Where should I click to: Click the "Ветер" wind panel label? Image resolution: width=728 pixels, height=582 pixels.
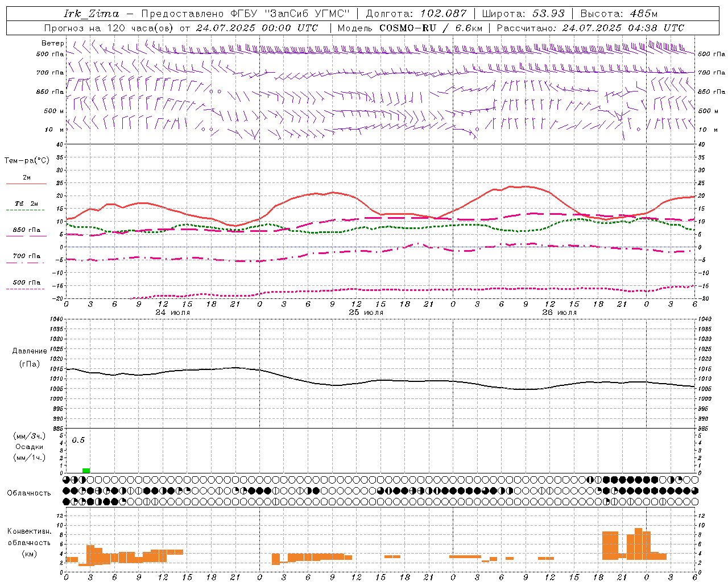click(53, 43)
